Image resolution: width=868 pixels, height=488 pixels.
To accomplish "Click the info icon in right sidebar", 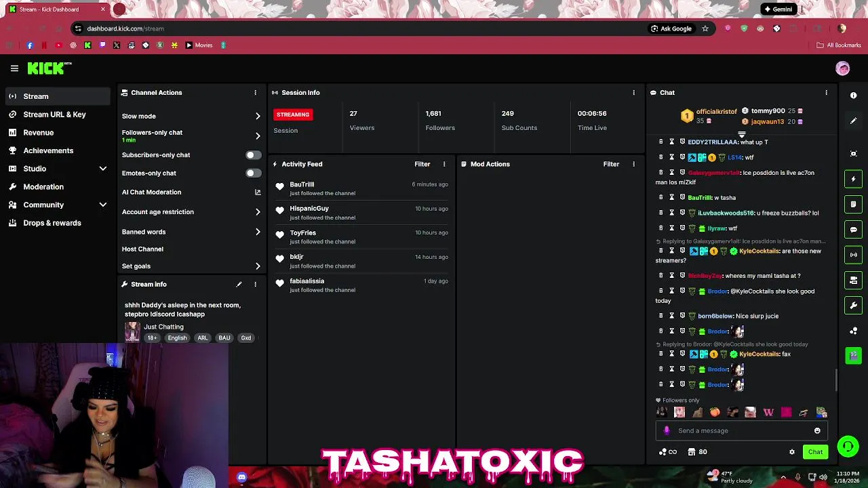I will (853, 96).
